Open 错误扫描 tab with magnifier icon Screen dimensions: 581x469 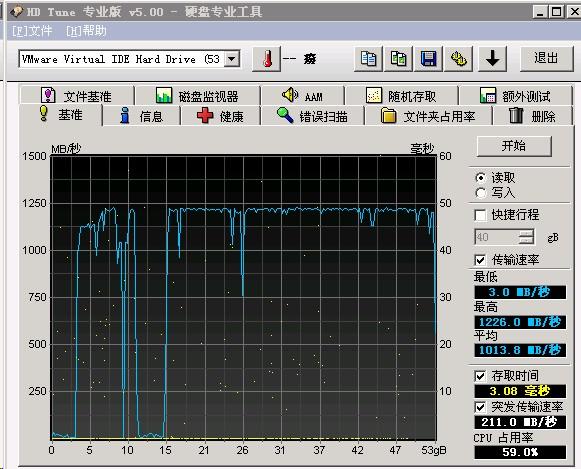point(312,116)
